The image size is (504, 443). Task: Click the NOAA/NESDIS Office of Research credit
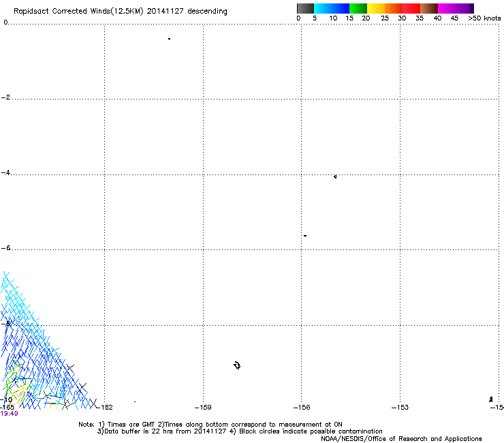401,439
